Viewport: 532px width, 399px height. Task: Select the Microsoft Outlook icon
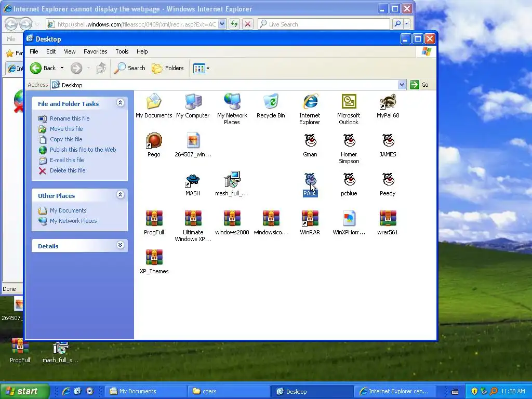click(x=349, y=101)
